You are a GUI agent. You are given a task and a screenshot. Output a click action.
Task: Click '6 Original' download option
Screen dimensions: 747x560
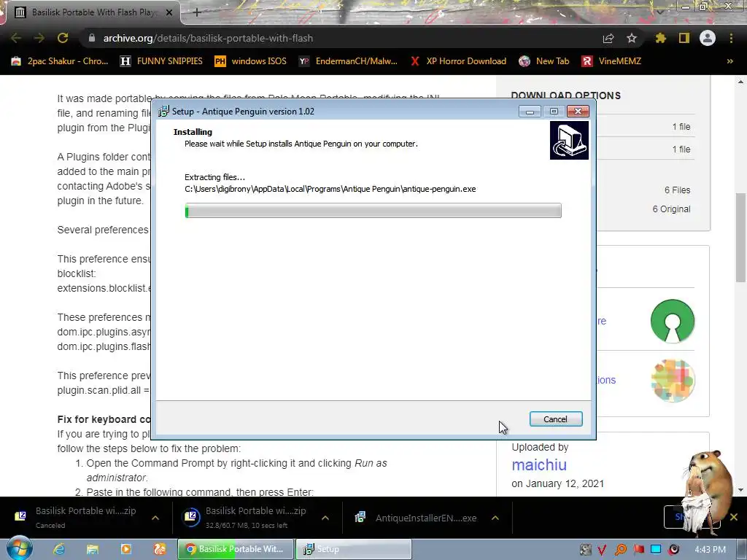coord(671,209)
